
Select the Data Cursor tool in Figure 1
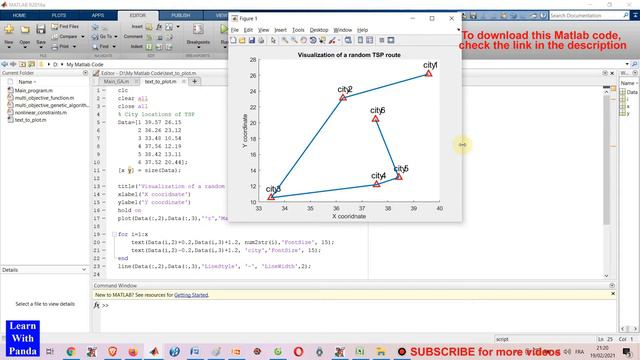click(x=322, y=40)
